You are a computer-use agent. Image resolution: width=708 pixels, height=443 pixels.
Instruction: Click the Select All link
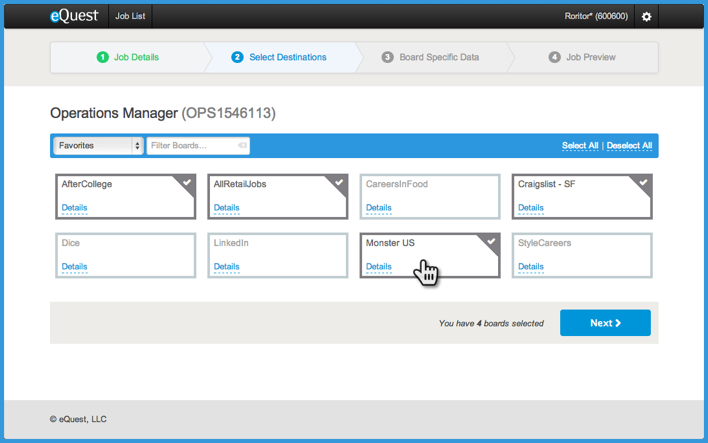[580, 145]
